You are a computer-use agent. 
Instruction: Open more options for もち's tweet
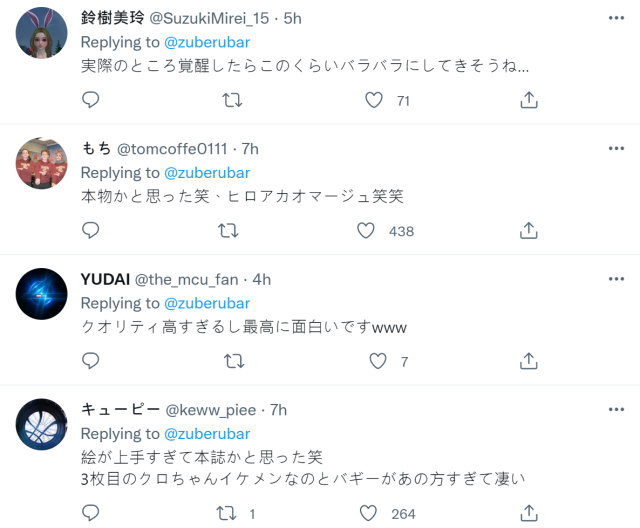pos(616,148)
